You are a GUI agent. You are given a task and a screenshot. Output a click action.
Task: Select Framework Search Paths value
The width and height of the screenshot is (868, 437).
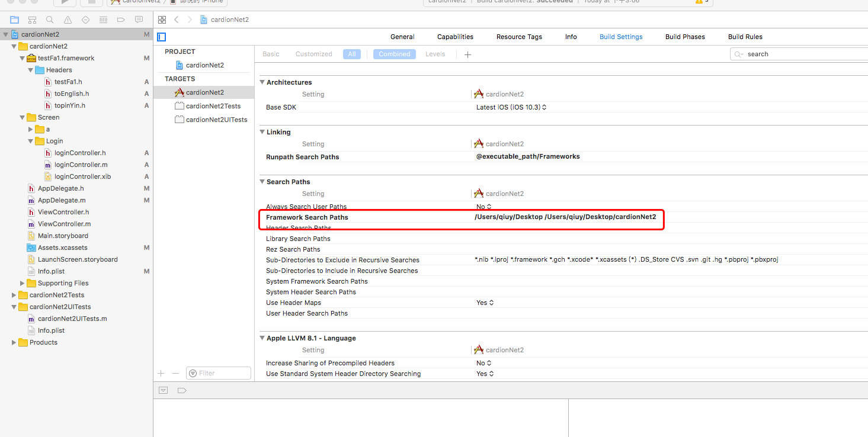coord(565,217)
